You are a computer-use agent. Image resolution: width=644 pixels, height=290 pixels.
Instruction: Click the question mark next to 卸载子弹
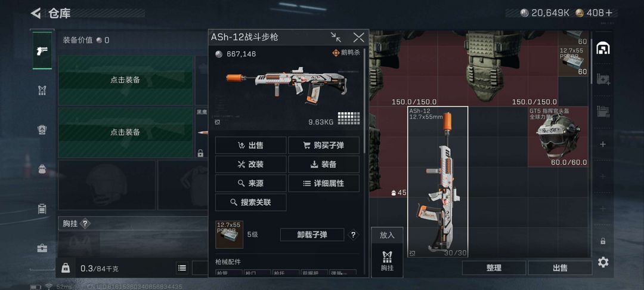coord(353,235)
